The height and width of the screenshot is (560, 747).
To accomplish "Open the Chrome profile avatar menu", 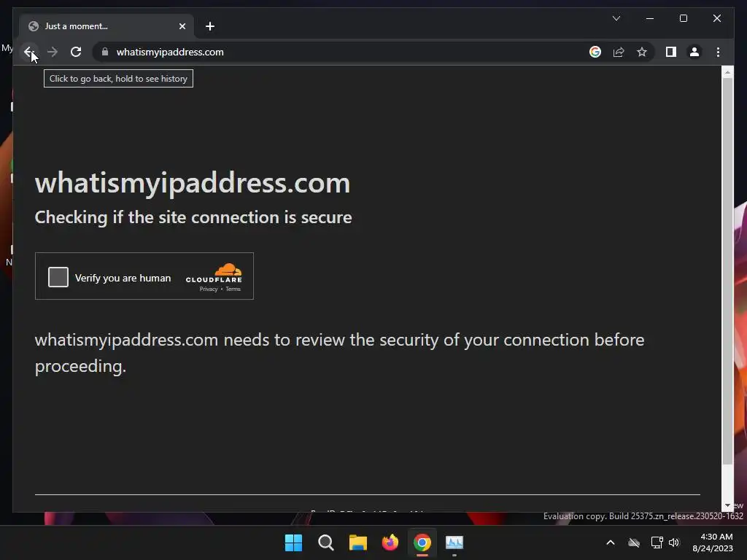I will coord(694,52).
